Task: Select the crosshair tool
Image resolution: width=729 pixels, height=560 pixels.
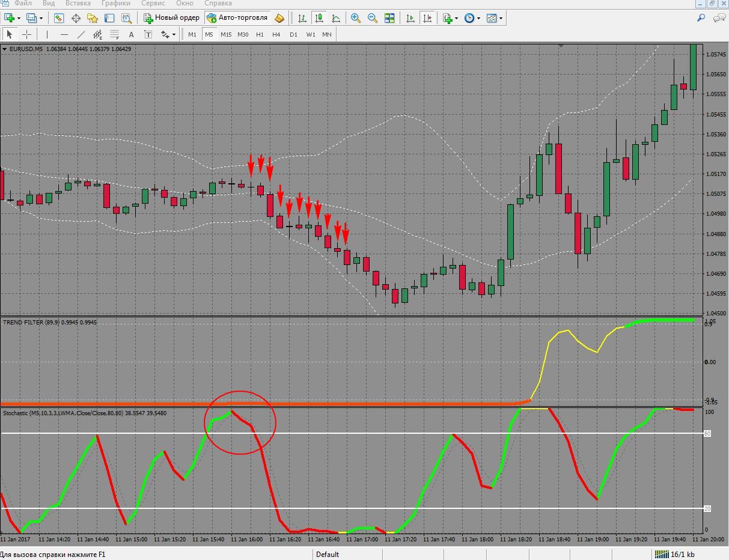Action: (26, 34)
